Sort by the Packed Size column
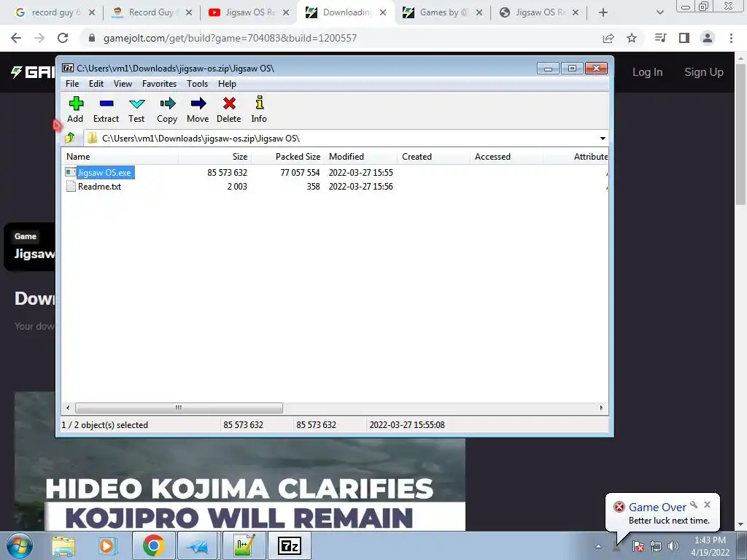 coord(287,157)
